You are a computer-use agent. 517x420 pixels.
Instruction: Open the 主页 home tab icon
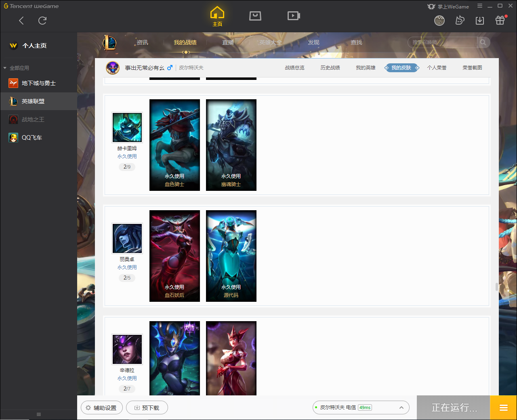click(217, 16)
